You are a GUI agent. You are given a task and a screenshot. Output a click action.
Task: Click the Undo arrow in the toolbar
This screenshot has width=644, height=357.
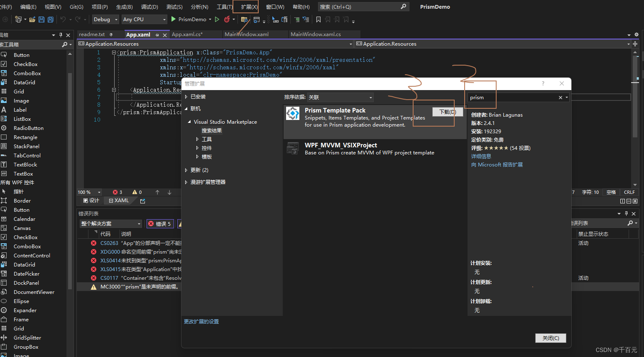[x=63, y=20]
